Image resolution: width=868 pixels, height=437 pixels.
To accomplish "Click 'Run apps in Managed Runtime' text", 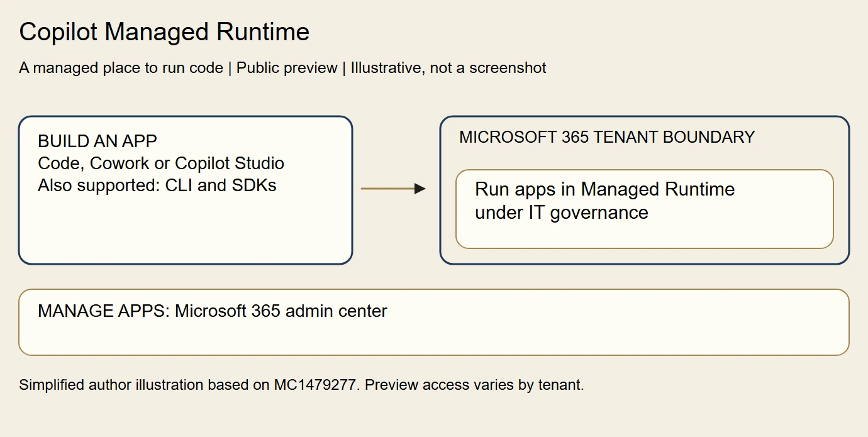I will (605, 189).
